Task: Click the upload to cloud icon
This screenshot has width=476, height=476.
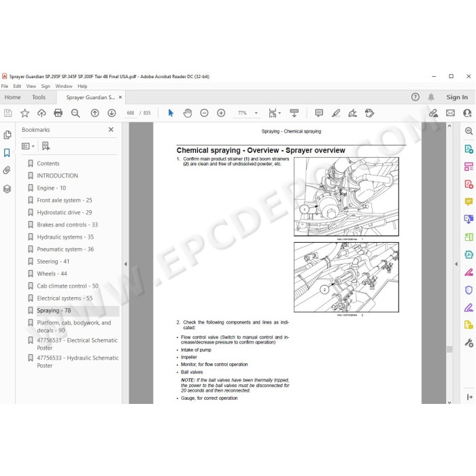Action: (x=41, y=114)
